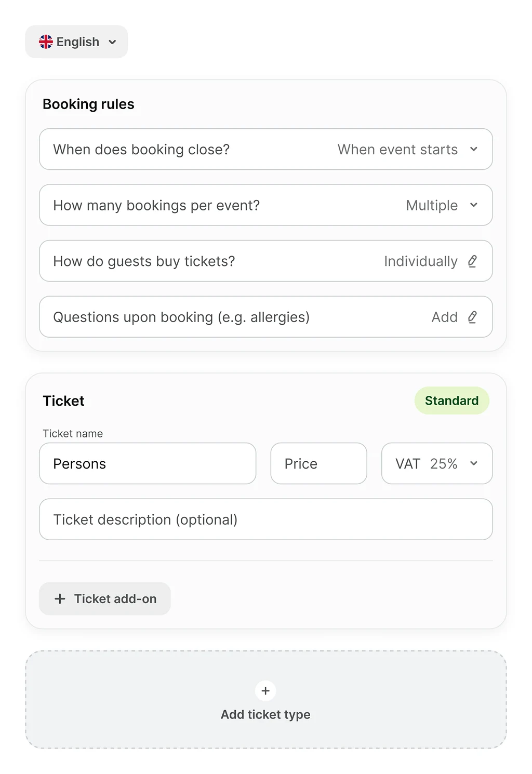The height and width of the screenshot is (774, 532).
Task: Click pencil icon next to Individually
Action: (472, 261)
